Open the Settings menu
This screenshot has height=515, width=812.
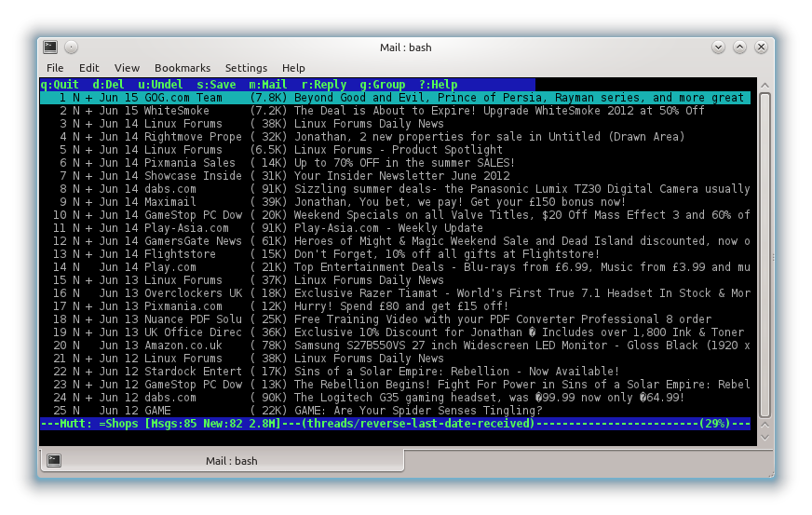pos(246,68)
